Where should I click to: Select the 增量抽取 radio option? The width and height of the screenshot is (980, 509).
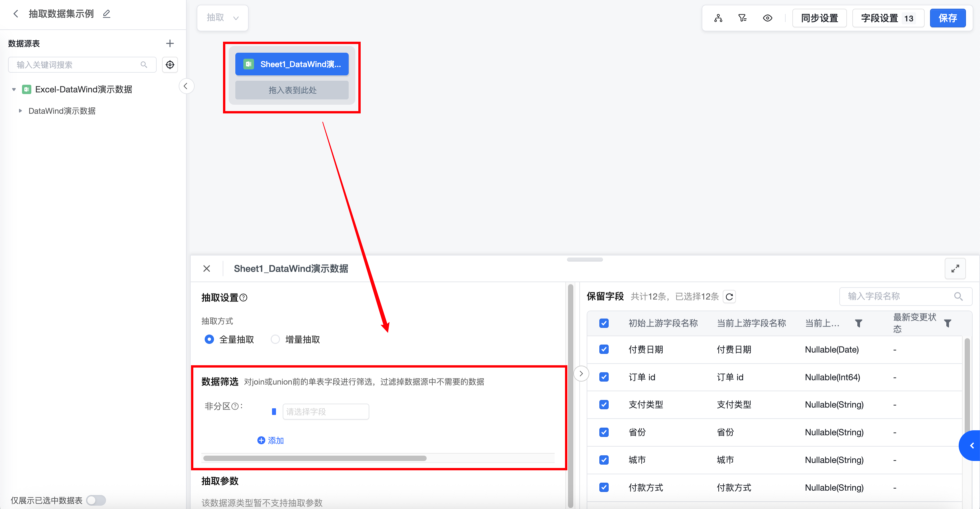275,339
